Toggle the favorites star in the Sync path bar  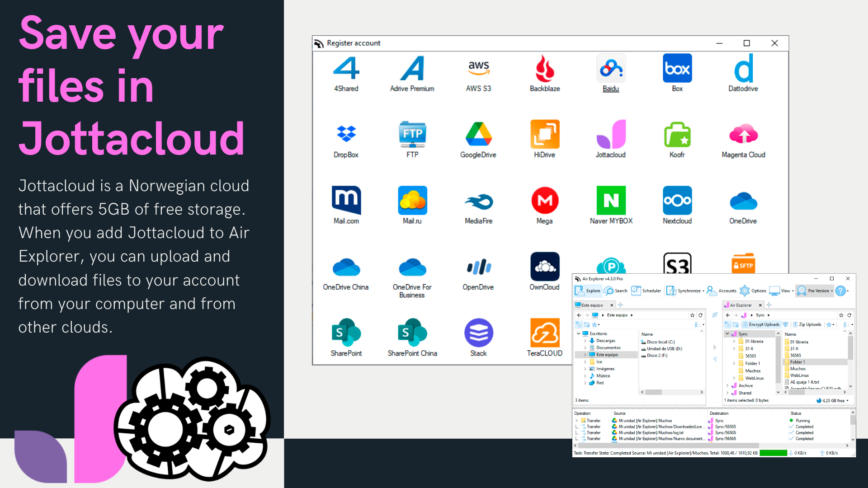(841, 315)
